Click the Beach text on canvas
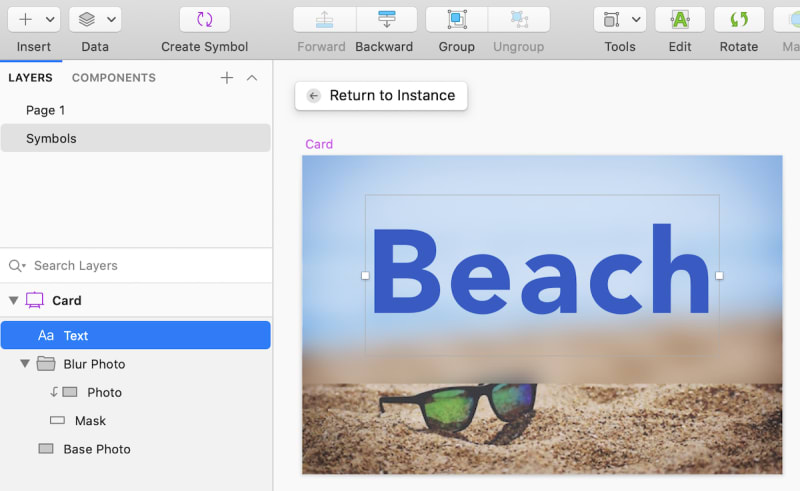Viewport: 800px width, 491px height. (541, 269)
